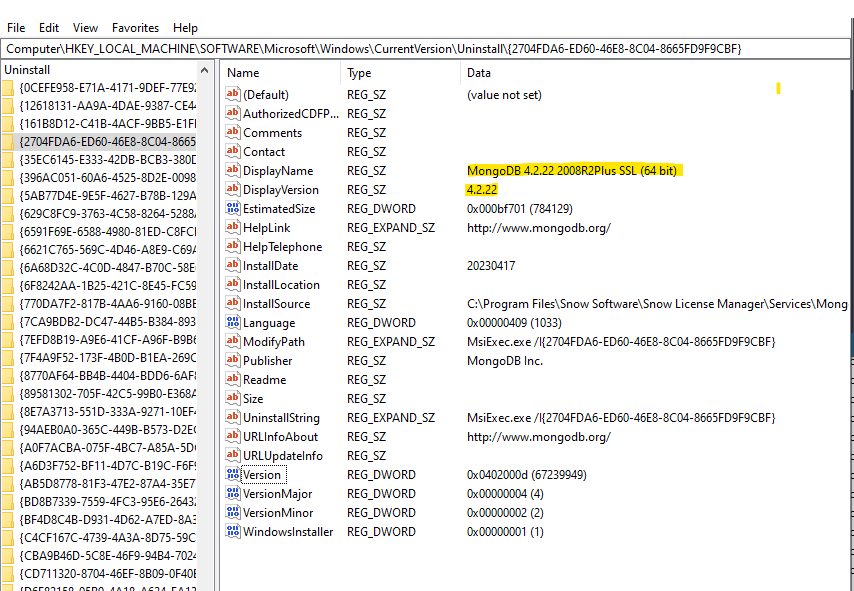
Task: Select the {8770AF64-BB4B-4404 registry key
Action: click(x=107, y=376)
